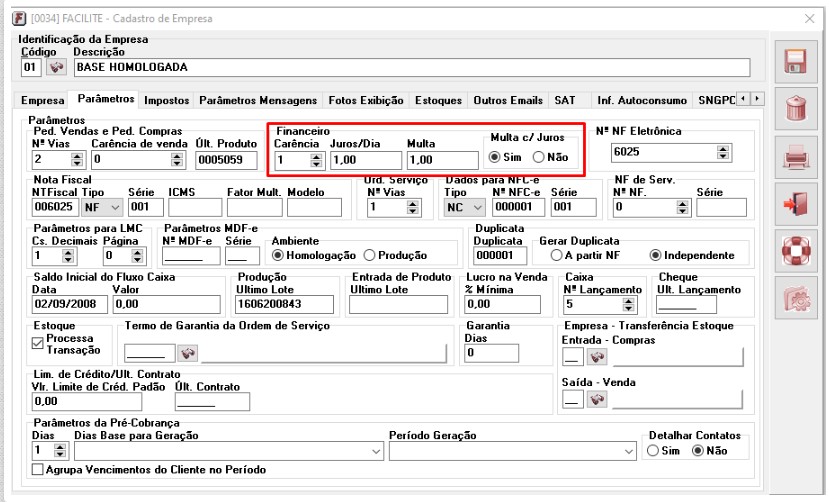Click the Nº NFC-e field
This screenshot has width=829, height=502.
click(518, 207)
